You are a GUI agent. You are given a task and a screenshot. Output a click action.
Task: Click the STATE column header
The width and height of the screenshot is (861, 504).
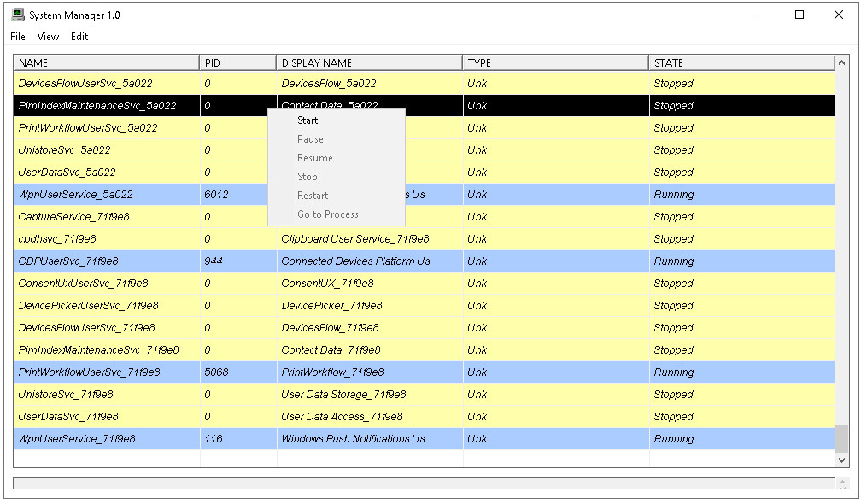click(x=741, y=62)
